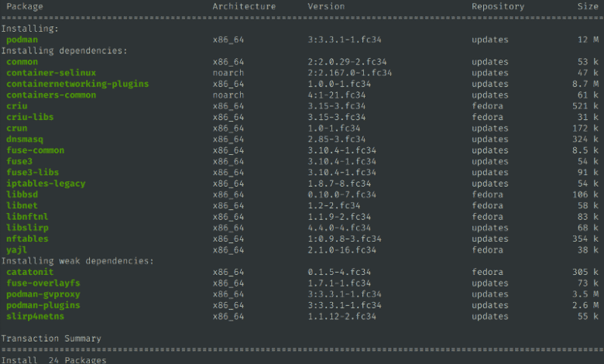
Task: Click version 4.4.0-4.fc34 of libslirp
Action: click(339, 228)
